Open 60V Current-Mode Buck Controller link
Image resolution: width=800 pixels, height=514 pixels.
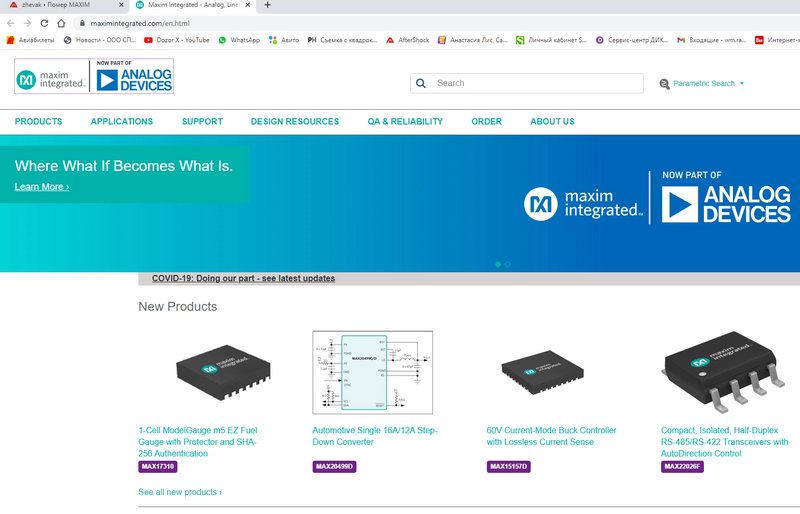[551, 436]
